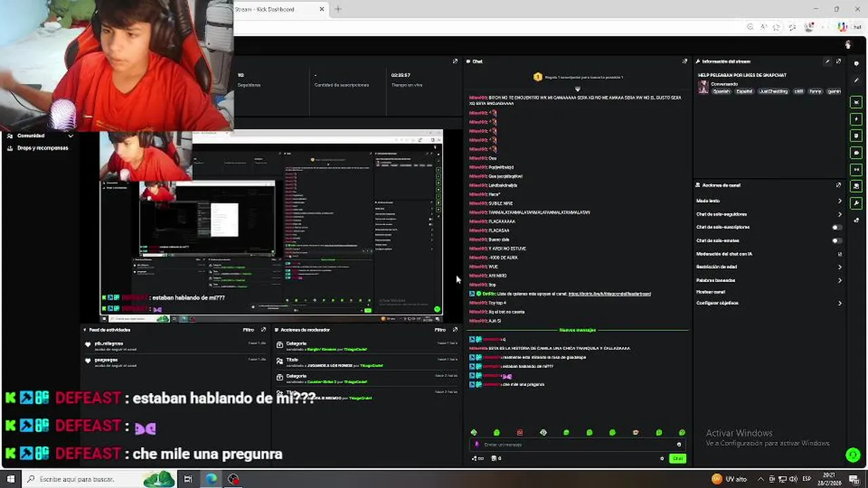Click the Enviar un mensaje field
This screenshot has width=868, height=488.
coord(576,445)
